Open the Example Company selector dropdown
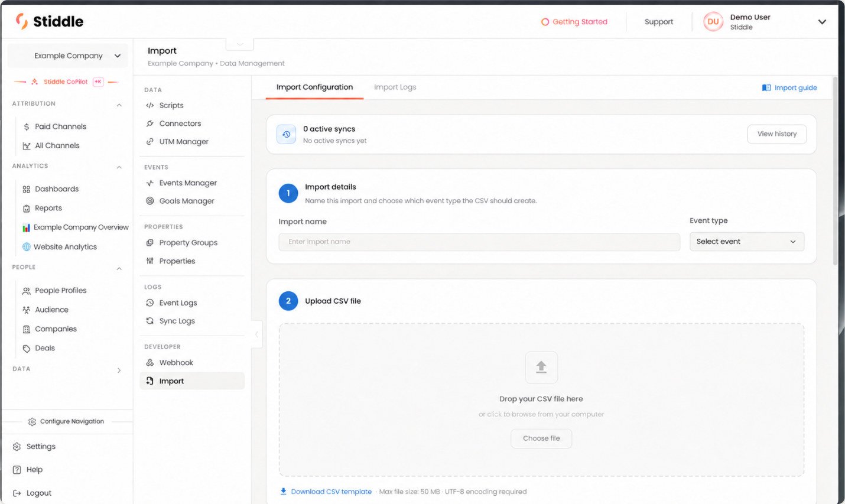 [68, 56]
